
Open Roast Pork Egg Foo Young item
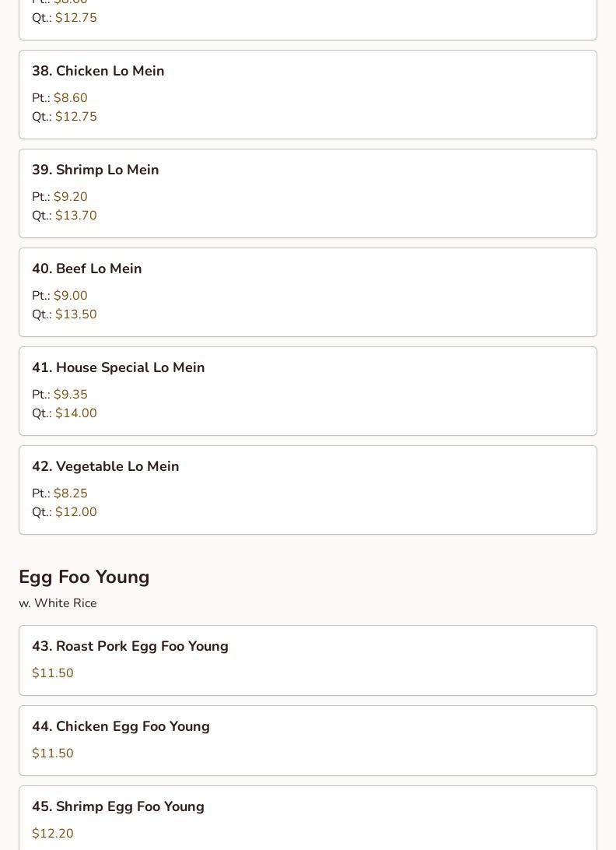point(130,646)
